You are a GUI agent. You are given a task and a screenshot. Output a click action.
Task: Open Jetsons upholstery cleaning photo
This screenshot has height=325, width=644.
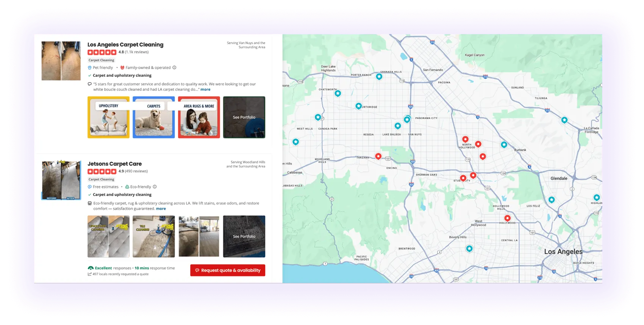108,236
